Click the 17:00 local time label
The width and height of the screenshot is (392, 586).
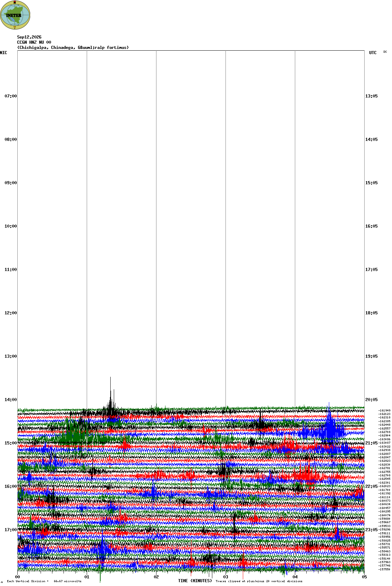(10, 530)
